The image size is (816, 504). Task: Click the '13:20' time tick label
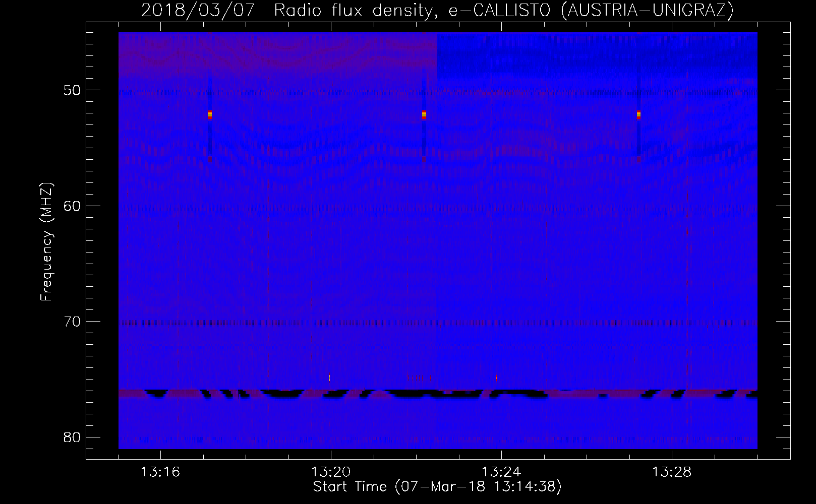point(331,472)
